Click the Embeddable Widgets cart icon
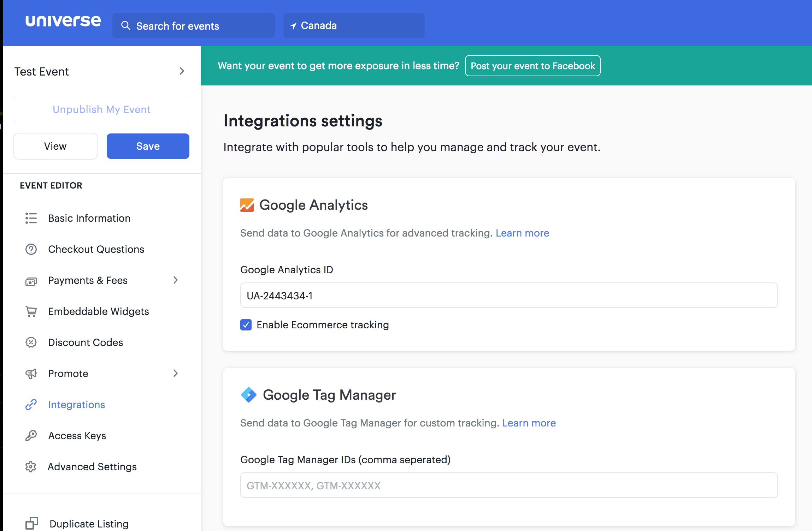Screen dimensions: 812x531 [31, 311]
